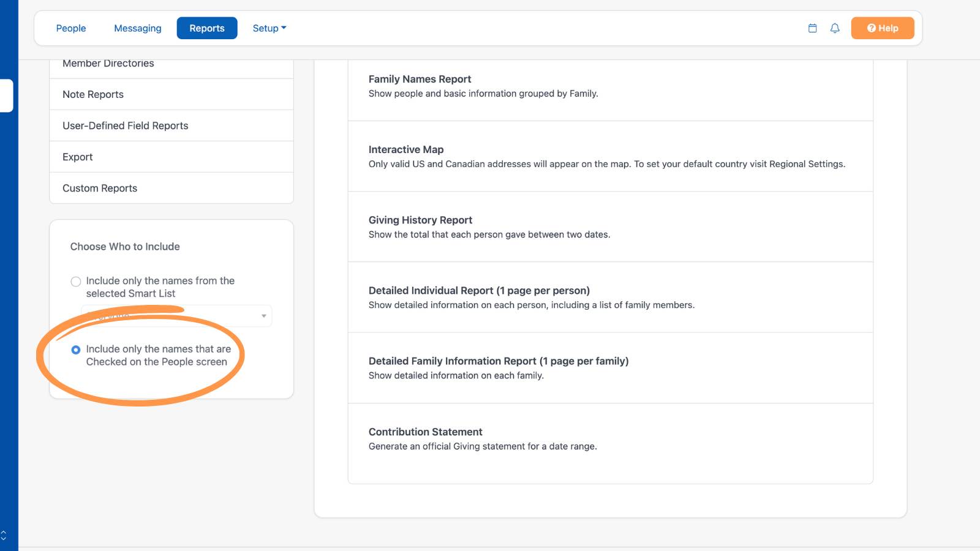
Task: Switch to the Messaging tab
Action: [x=138, y=28]
